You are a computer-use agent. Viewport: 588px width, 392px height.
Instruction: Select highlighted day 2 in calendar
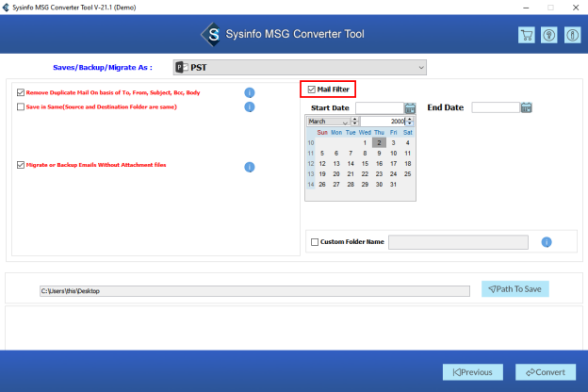pos(379,143)
